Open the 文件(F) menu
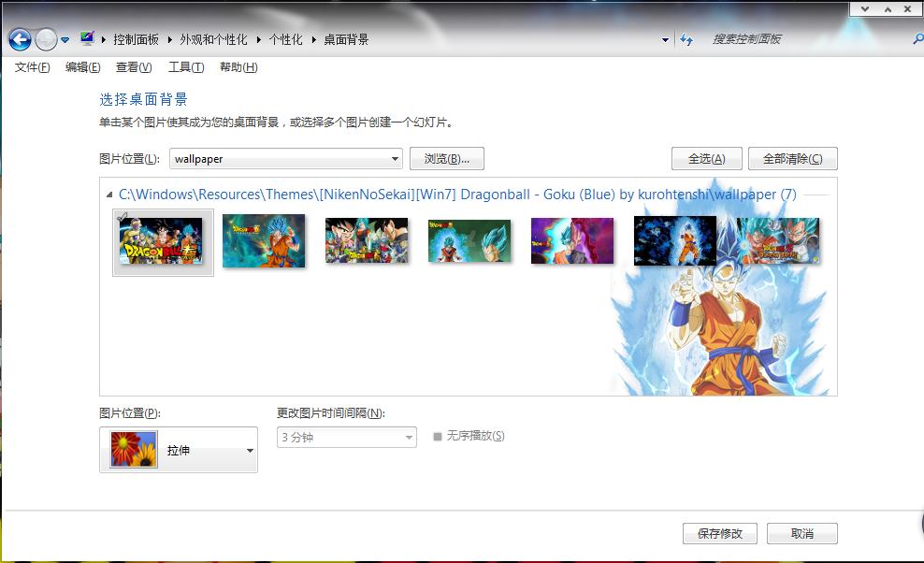The height and width of the screenshot is (563, 924). (x=33, y=67)
